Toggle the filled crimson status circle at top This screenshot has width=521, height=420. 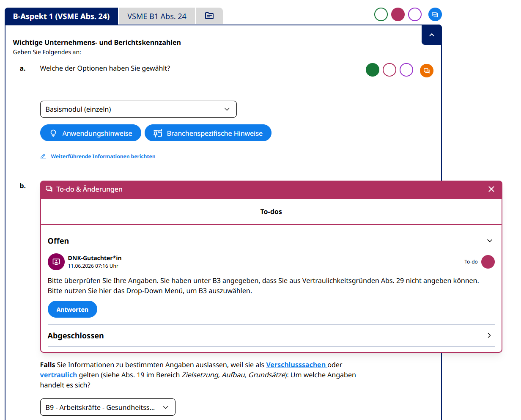click(398, 14)
